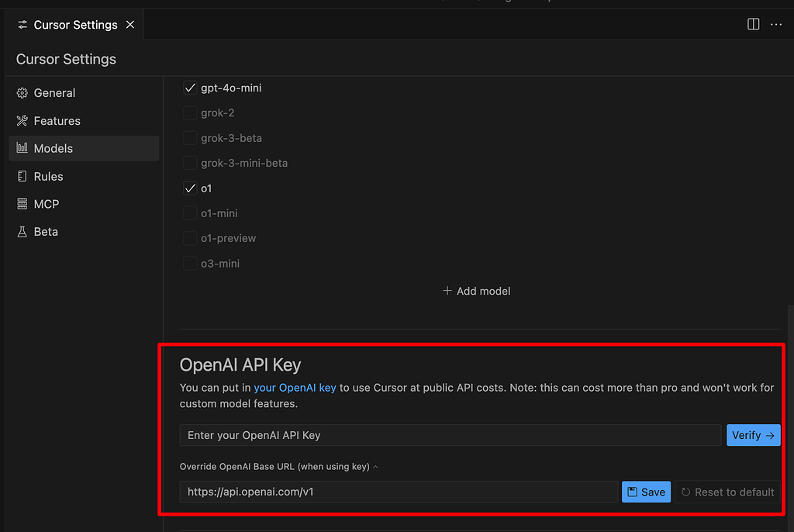Image resolution: width=794 pixels, height=532 pixels.
Task: Open the General settings section
Action: tap(84, 93)
